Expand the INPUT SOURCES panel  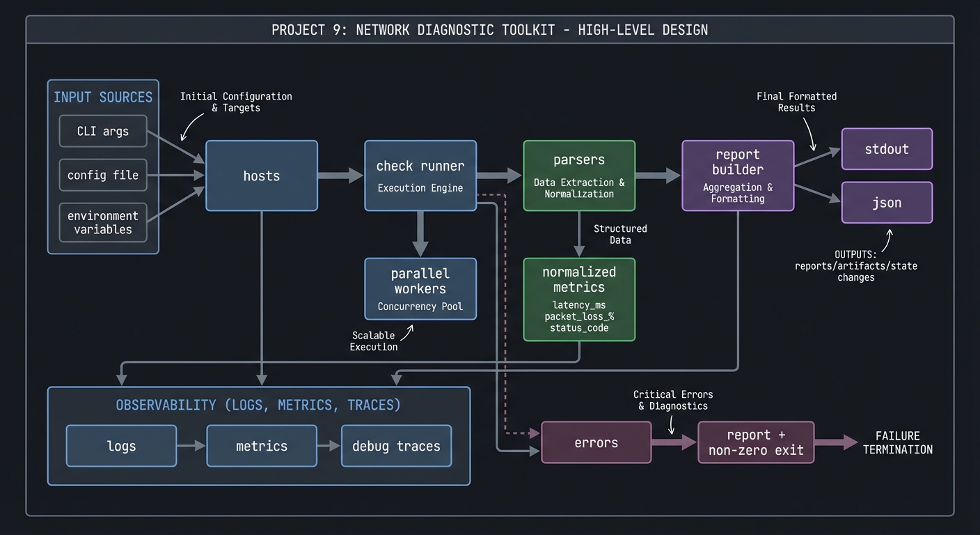(x=102, y=97)
